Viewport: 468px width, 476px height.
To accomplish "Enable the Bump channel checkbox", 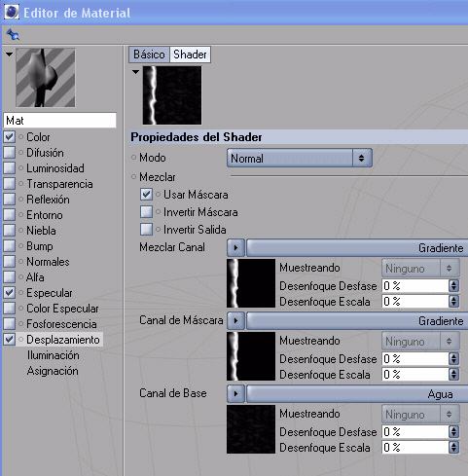I will tap(9, 245).
